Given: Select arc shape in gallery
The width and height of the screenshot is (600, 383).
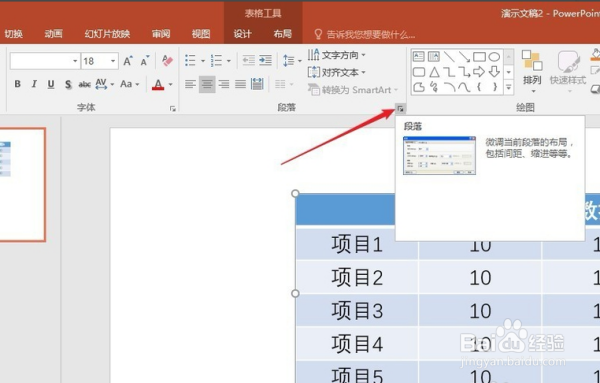Looking at the screenshot, I should [x=449, y=87].
